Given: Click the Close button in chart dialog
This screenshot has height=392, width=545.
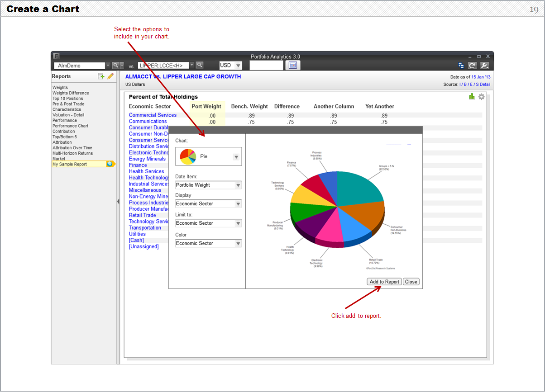Looking at the screenshot, I should pyautogui.click(x=411, y=282).
